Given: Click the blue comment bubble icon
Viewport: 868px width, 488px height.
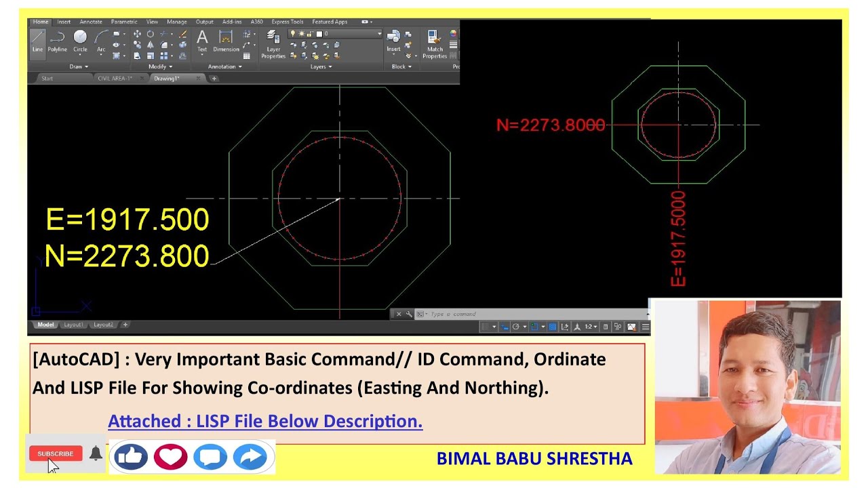Looking at the screenshot, I should [x=210, y=457].
